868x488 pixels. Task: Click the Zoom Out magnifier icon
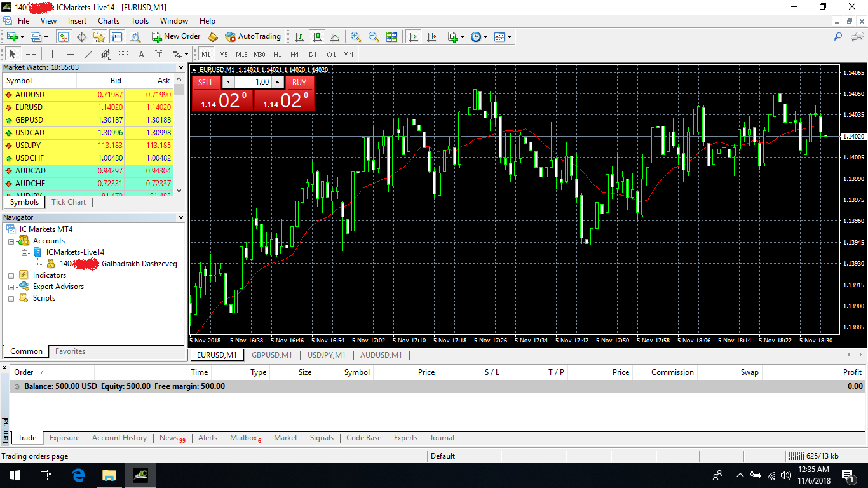374,37
